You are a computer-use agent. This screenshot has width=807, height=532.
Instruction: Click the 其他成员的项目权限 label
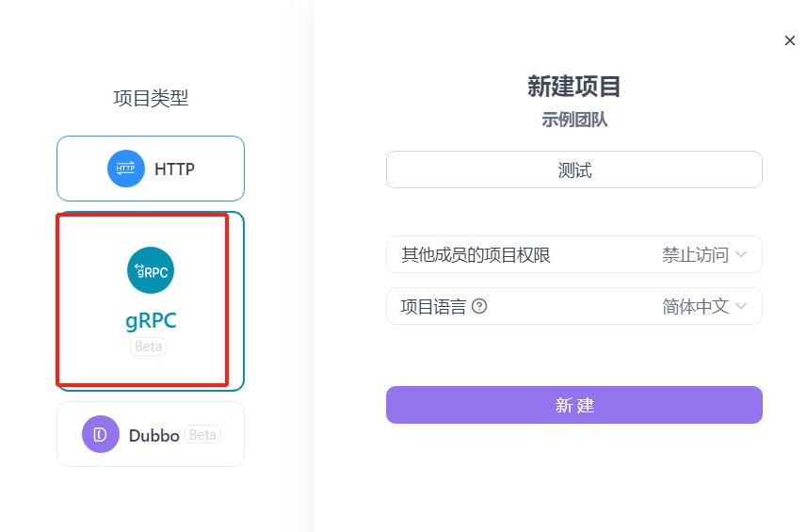tap(476, 254)
